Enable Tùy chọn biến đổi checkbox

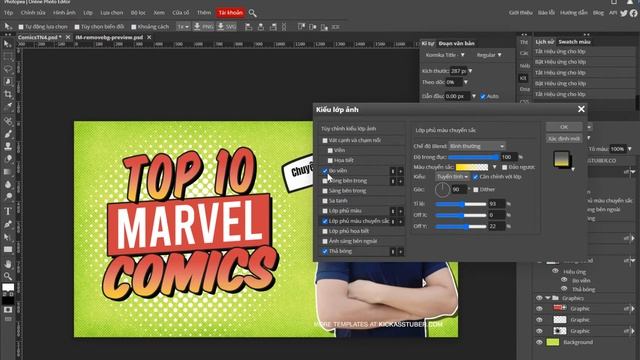77,27
